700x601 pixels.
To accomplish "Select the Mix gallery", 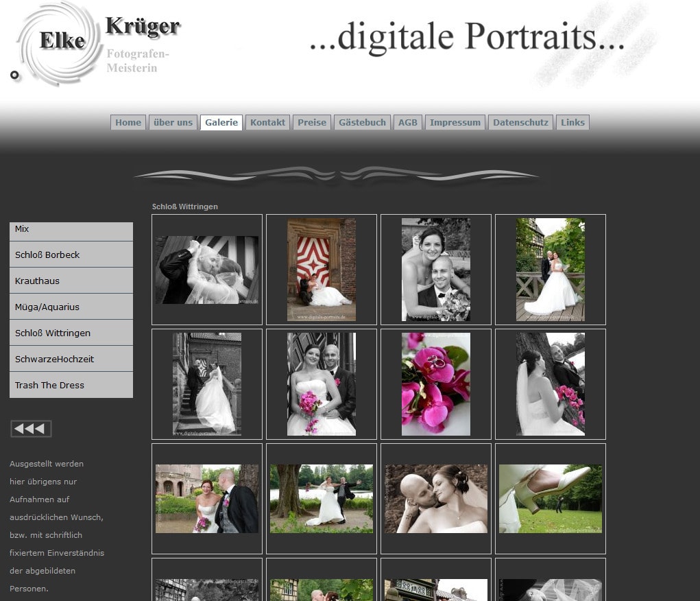I will tap(71, 231).
